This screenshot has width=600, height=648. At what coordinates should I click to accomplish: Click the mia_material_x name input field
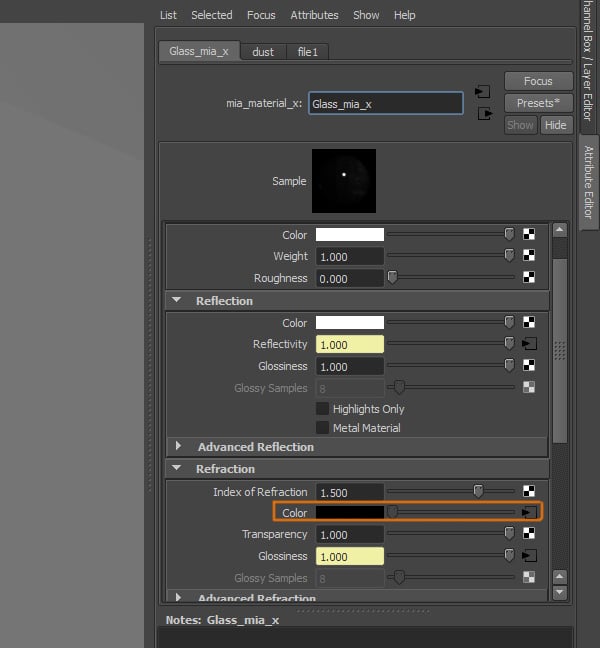[x=385, y=103]
